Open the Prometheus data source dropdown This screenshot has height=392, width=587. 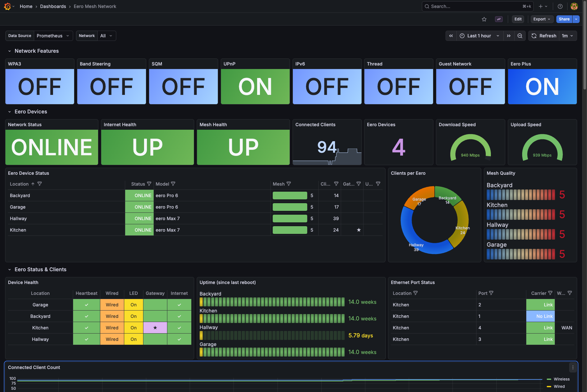(53, 36)
